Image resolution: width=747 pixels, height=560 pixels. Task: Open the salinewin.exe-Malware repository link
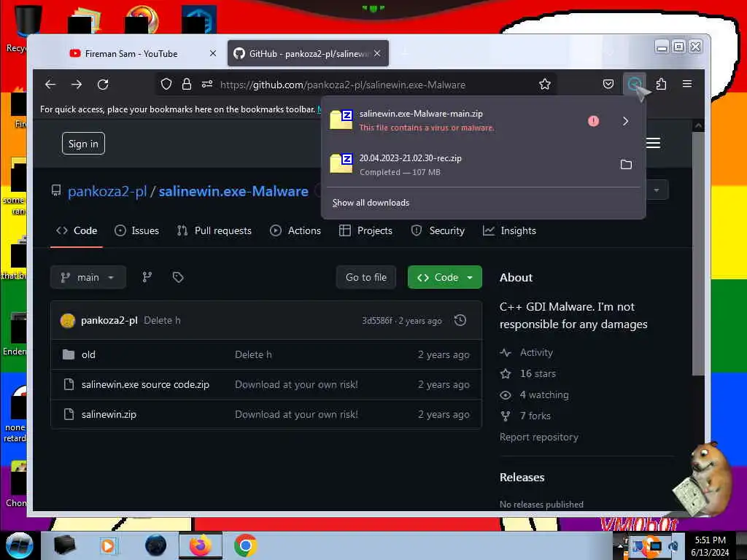click(x=233, y=192)
